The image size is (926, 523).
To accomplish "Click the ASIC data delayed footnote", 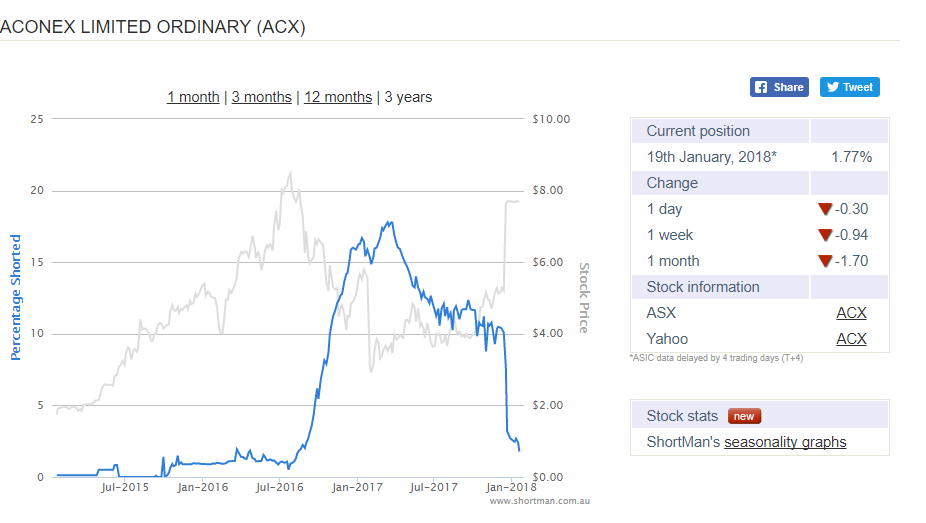I will (x=716, y=358).
